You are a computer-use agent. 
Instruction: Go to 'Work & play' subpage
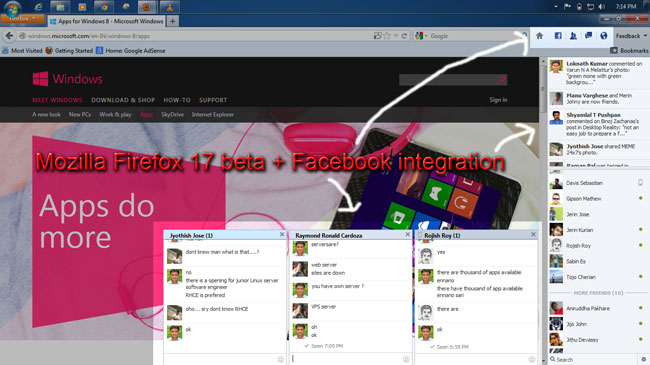(115, 114)
